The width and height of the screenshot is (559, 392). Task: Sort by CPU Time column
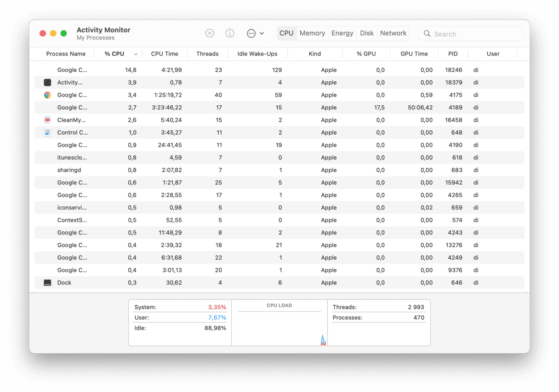pyautogui.click(x=165, y=54)
